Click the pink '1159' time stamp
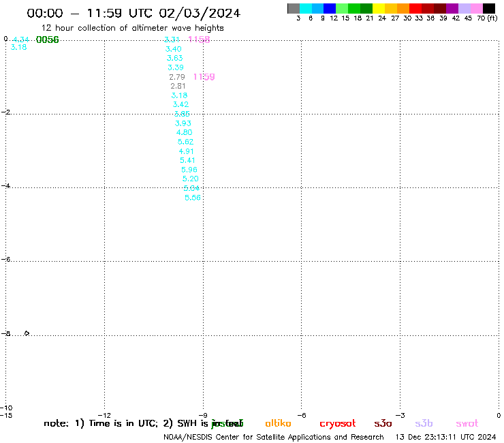The image size is (504, 443). [x=204, y=77]
